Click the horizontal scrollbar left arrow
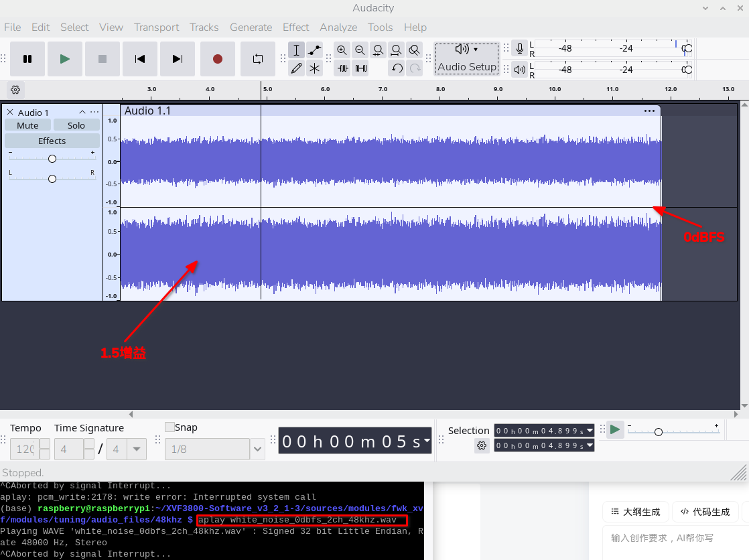 [131, 414]
